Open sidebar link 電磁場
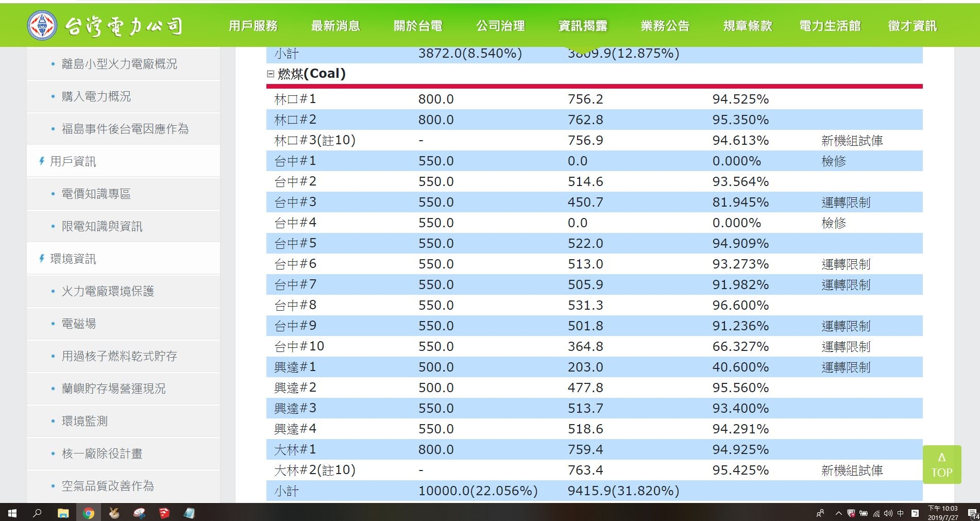This screenshot has height=521, width=980. point(79,324)
